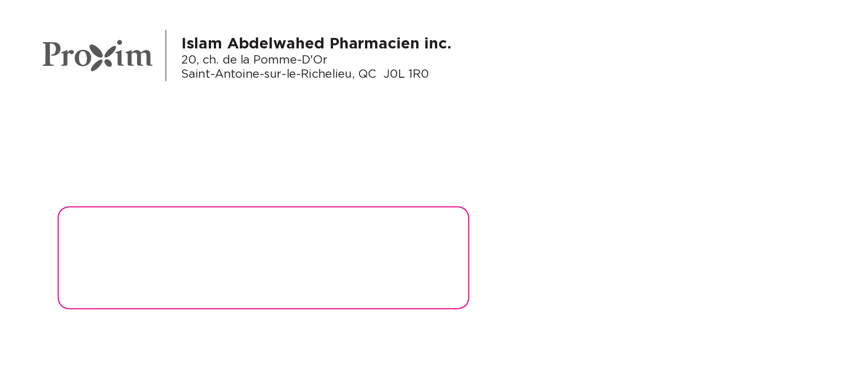Select the vertical divider line beside the logo
Screen dimensions: 868x377
pyautogui.click(x=166, y=55)
